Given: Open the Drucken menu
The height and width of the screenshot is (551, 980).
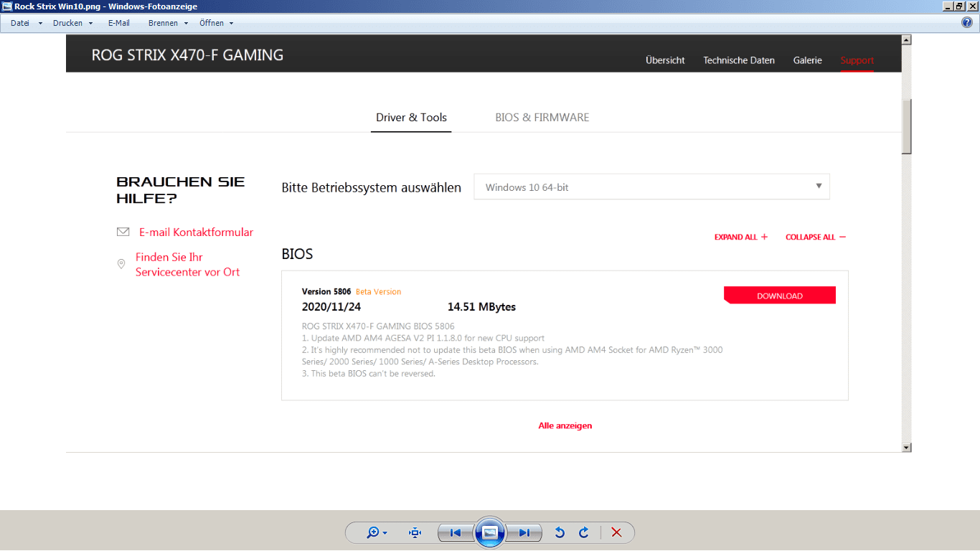Looking at the screenshot, I should [73, 23].
